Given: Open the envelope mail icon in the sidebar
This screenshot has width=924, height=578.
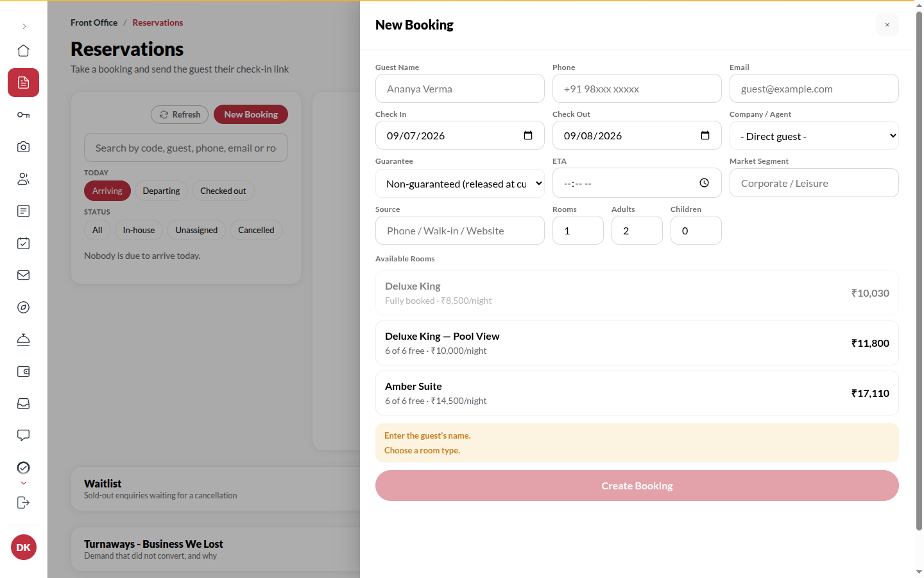Looking at the screenshot, I should (24, 276).
